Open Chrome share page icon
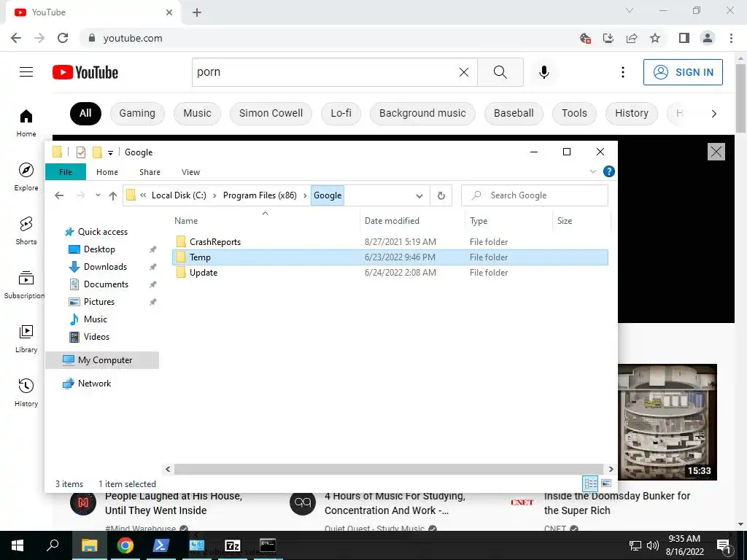The image size is (747, 560). point(632,38)
